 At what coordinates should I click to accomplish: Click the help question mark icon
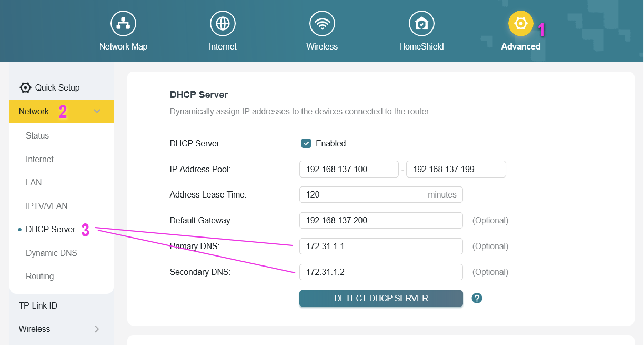pos(477,298)
